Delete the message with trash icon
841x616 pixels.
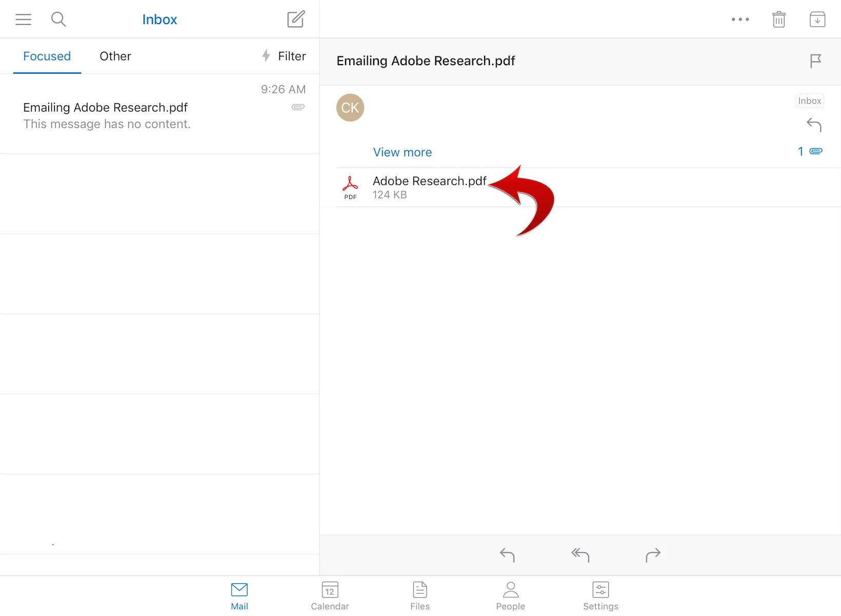(x=779, y=20)
